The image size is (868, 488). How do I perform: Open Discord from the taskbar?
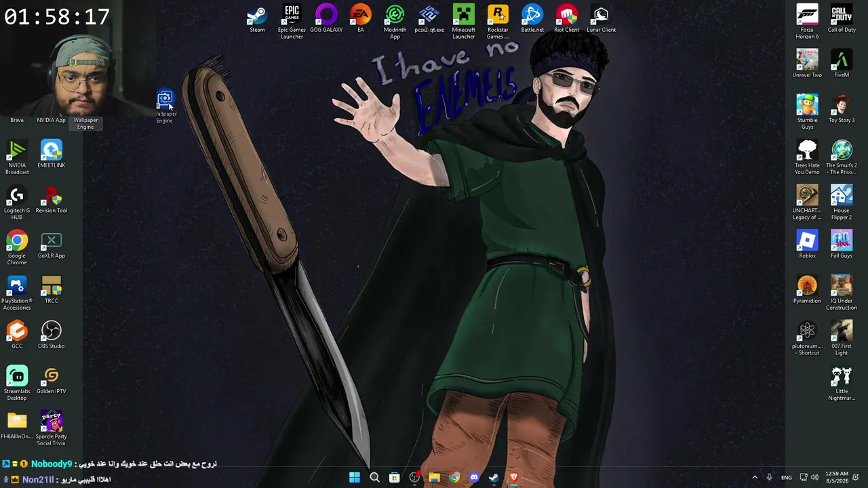[474, 478]
